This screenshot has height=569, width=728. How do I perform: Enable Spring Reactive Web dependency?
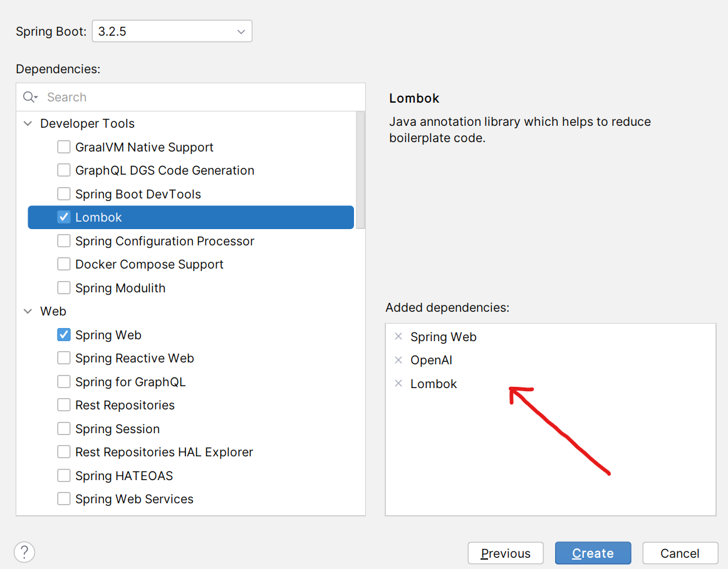[64, 358]
